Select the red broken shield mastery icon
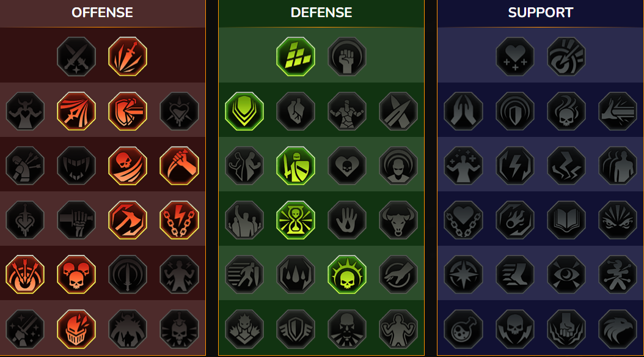The image size is (644, 357). coord(128,111)
